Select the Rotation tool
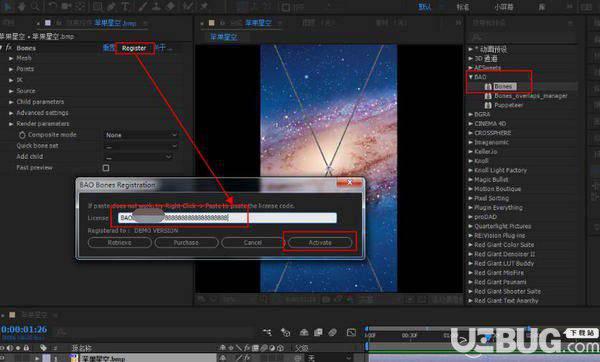 click(52, 6)
